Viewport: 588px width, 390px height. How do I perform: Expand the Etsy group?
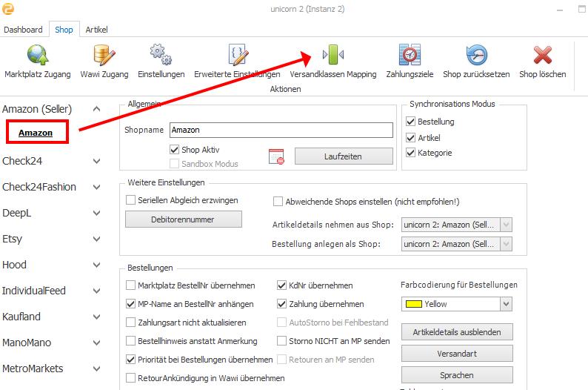coord(96,239)
